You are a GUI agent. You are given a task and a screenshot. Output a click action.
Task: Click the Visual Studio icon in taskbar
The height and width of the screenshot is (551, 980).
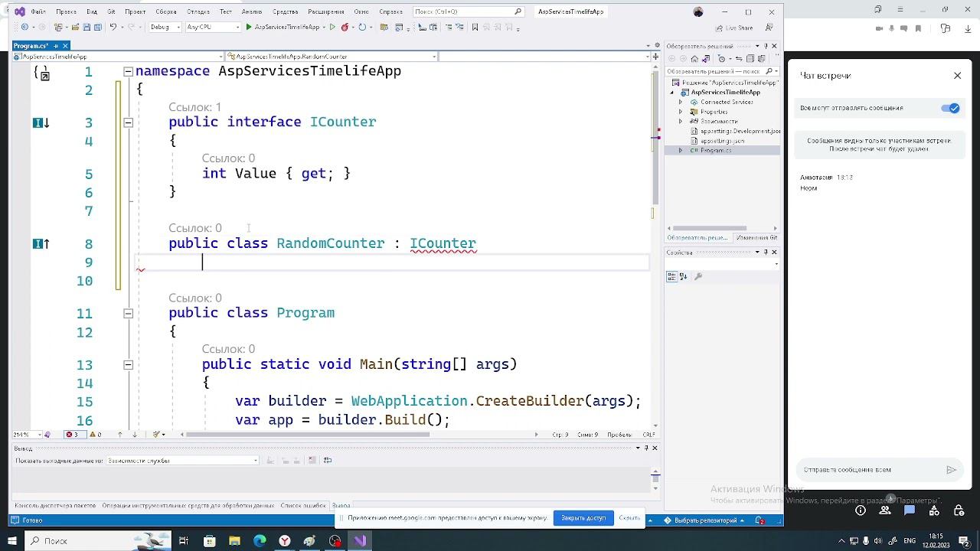click(360, 541)
